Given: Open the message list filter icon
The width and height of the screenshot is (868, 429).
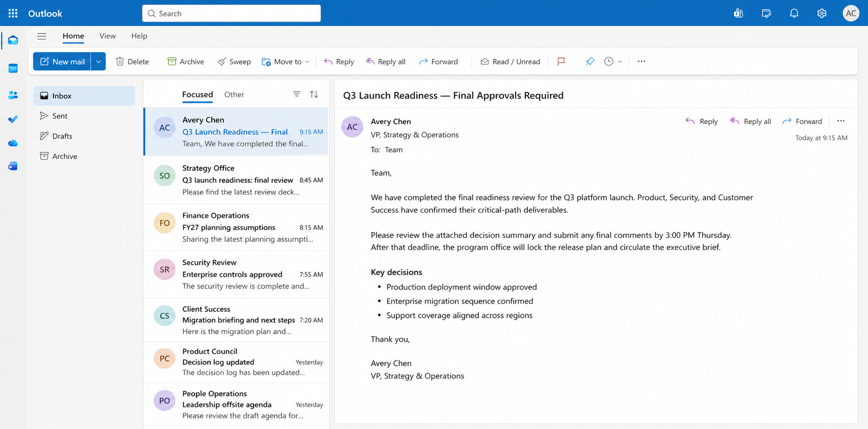Looking at the screenshot, I should [x=297, y=94].
